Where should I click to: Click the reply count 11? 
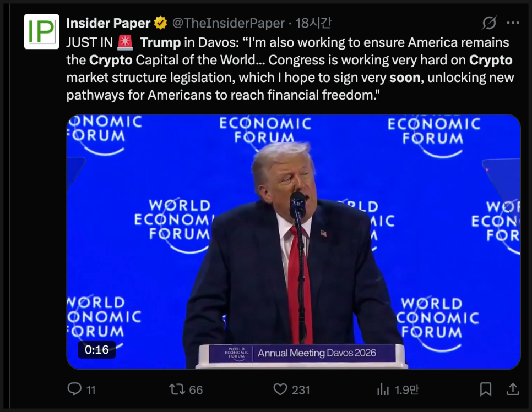click(x=91, y=390)
